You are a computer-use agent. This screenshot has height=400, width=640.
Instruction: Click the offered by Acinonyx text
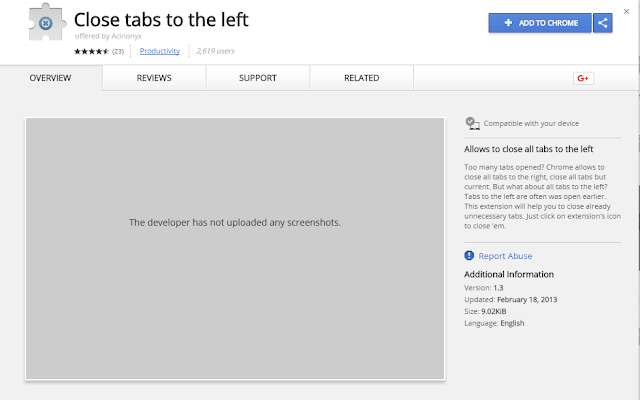[x=108, y=36]
